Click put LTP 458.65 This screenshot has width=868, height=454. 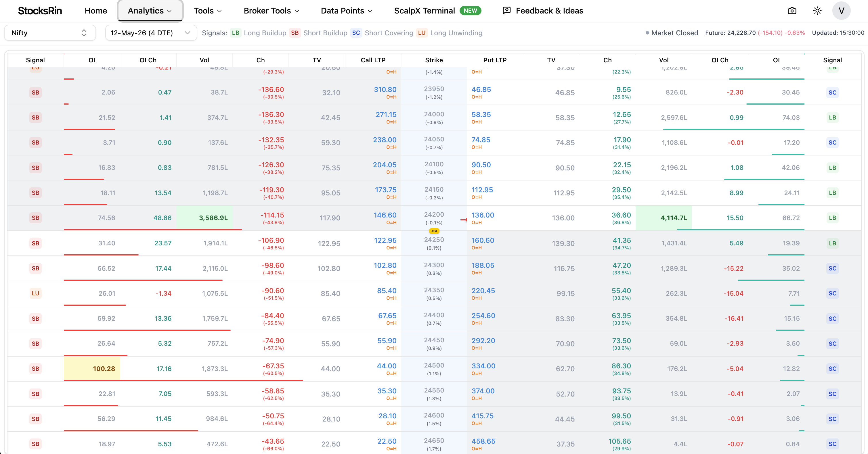(483, 441)
